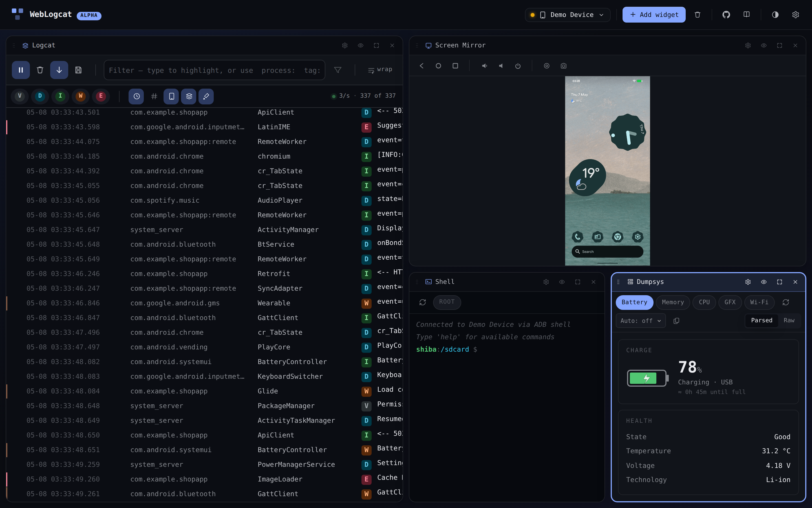Toggle Verbose (V) log level filter
Viewport: 812px width, 508px height.
20,96
